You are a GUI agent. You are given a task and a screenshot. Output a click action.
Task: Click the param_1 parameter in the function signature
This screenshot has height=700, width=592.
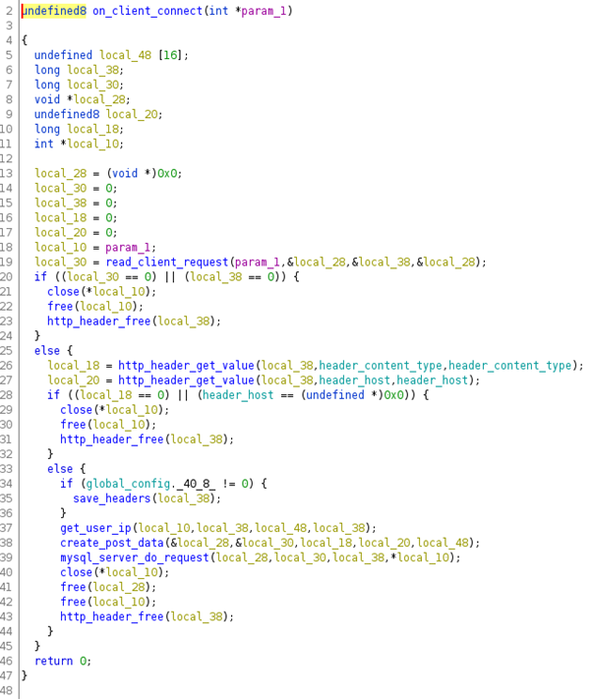(x=269, y=10)
